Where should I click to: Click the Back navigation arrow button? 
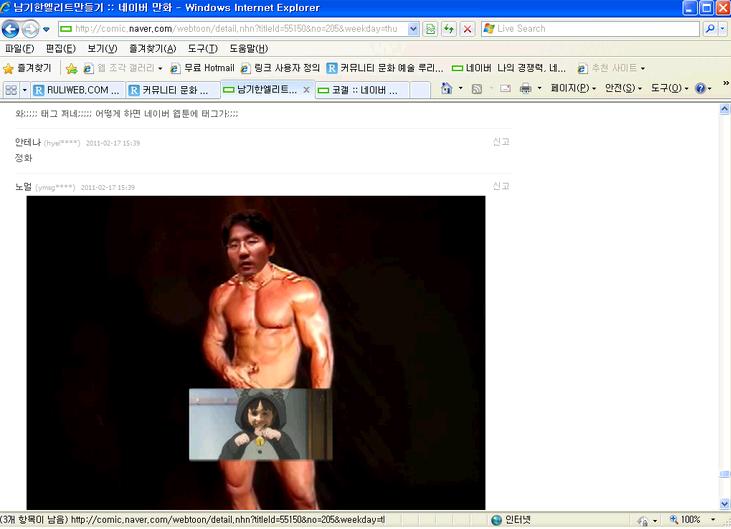point(12,29)
